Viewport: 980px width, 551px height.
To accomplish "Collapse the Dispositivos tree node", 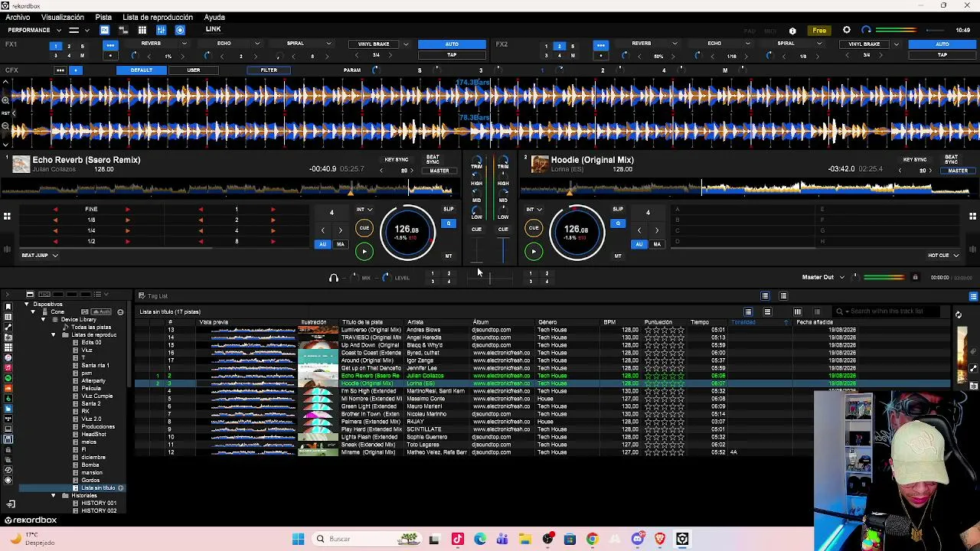I will tap(27, 305).
